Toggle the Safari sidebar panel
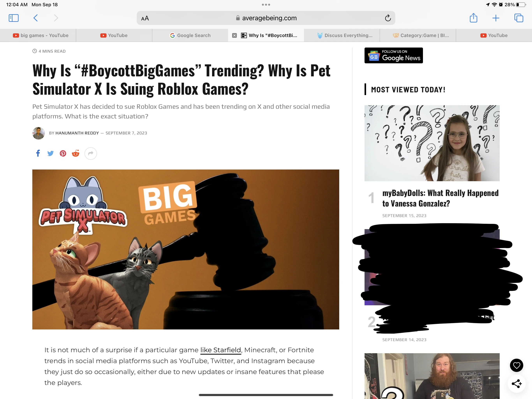532x399 pixels. (x=13, y=18)
